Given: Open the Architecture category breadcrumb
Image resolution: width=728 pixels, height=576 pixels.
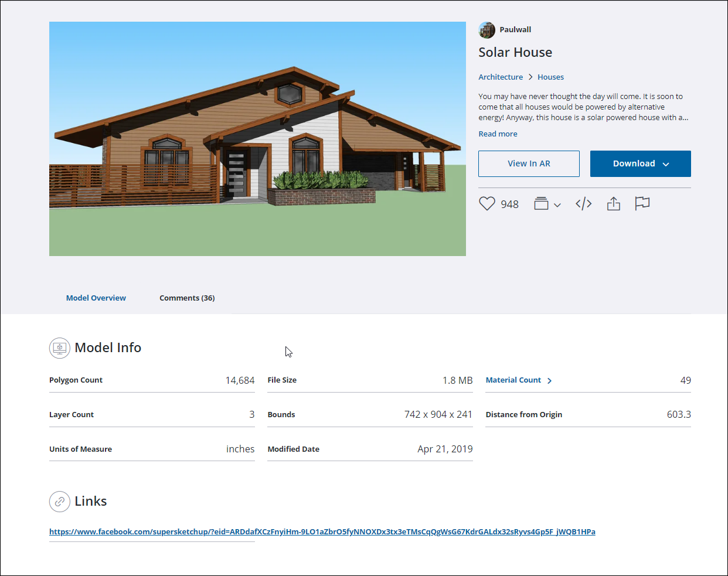Looking at the screenshot, I should click(501, 77).
